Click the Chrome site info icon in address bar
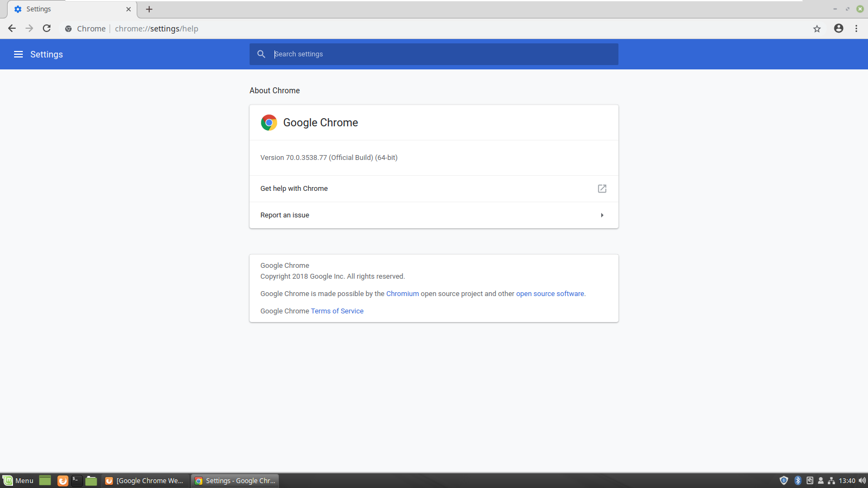Viewport: 868px width, 488px height. click(68, 29)
